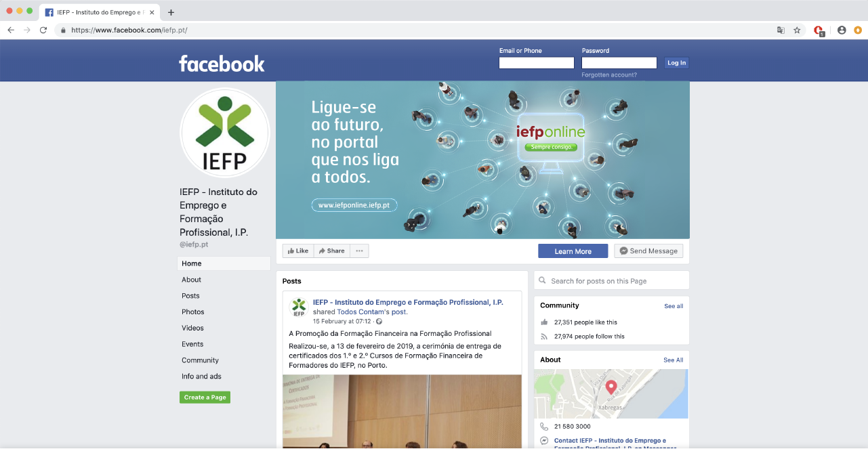
Task: Open the IEFP page name link on post
Action: (408, 303)
